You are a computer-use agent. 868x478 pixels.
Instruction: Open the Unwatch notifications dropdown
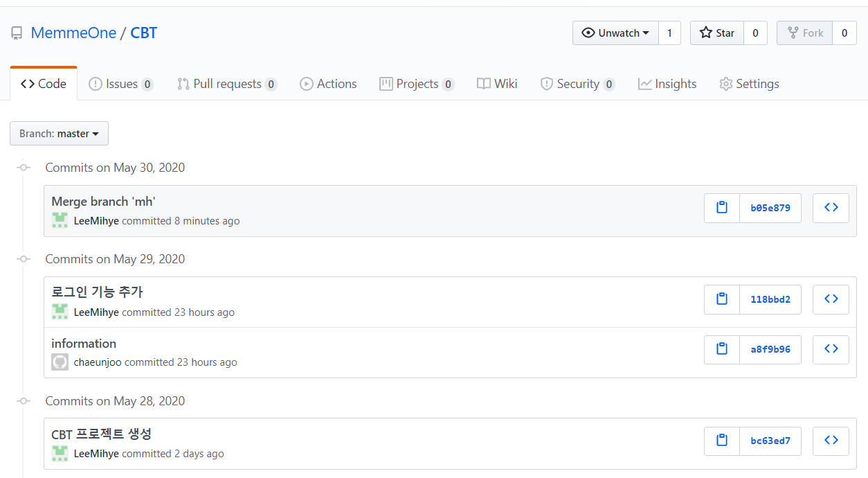tap(615, 33)
